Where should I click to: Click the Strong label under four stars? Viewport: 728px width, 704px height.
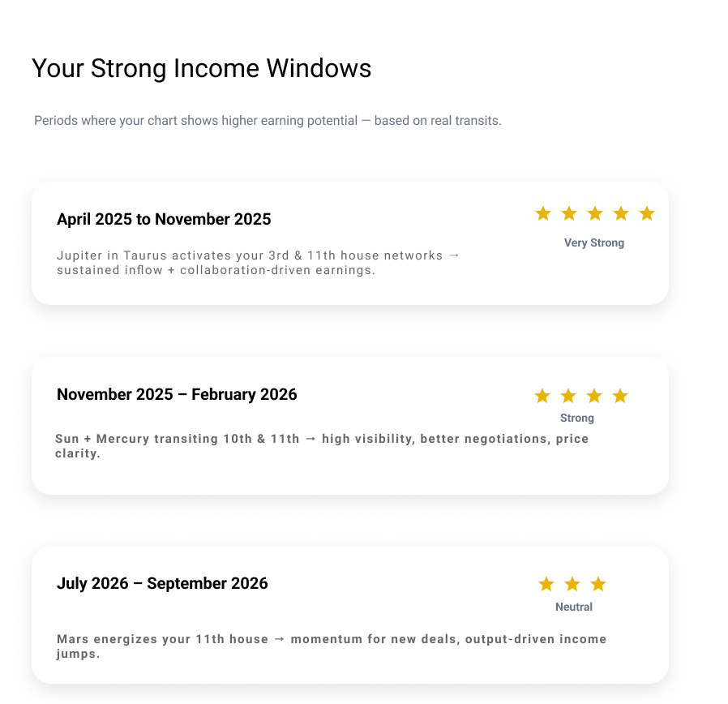(x=577, y=419)
